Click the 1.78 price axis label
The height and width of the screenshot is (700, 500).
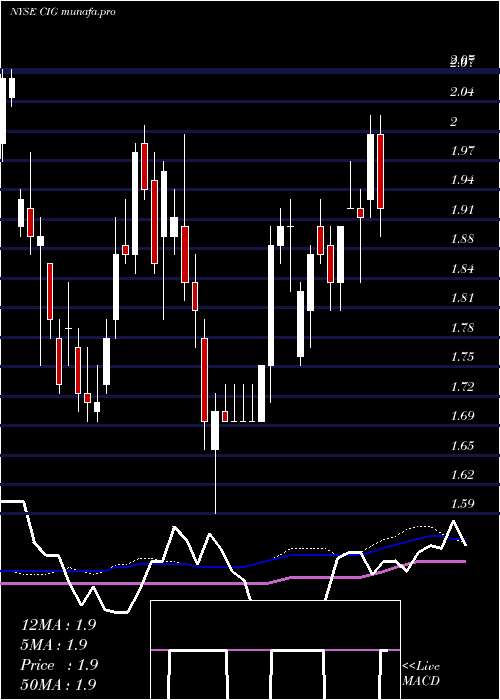point(462,328)
